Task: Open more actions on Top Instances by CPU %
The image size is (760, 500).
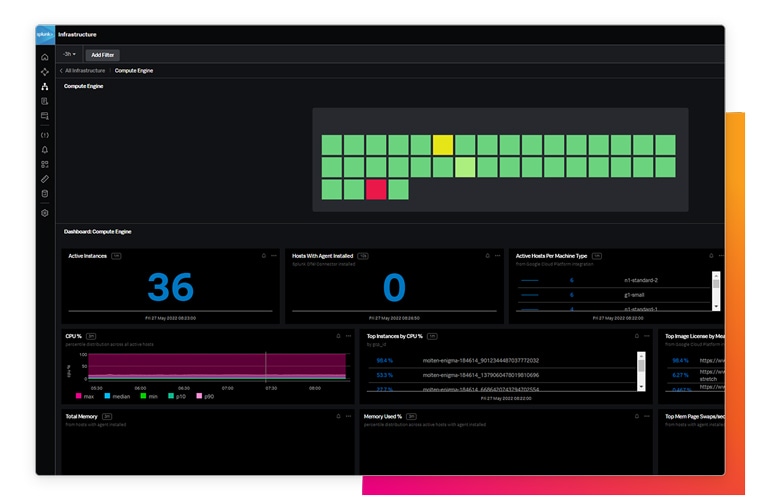Action: [x=647, y=336]
